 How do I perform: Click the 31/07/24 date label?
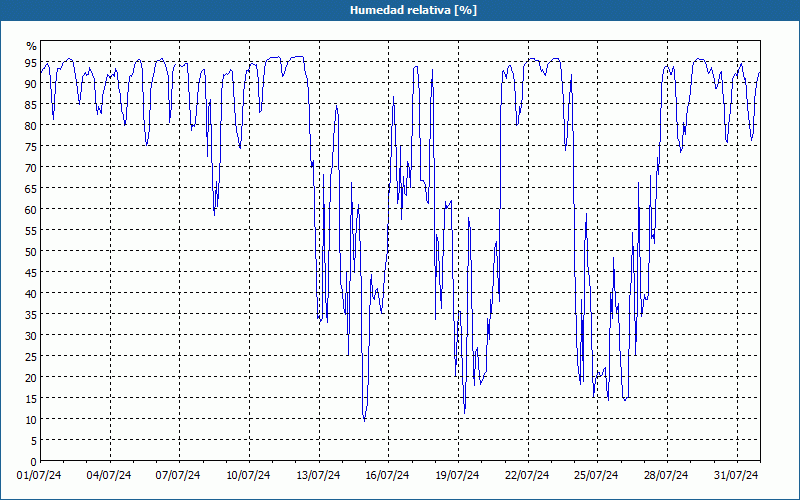coord(736,476)
